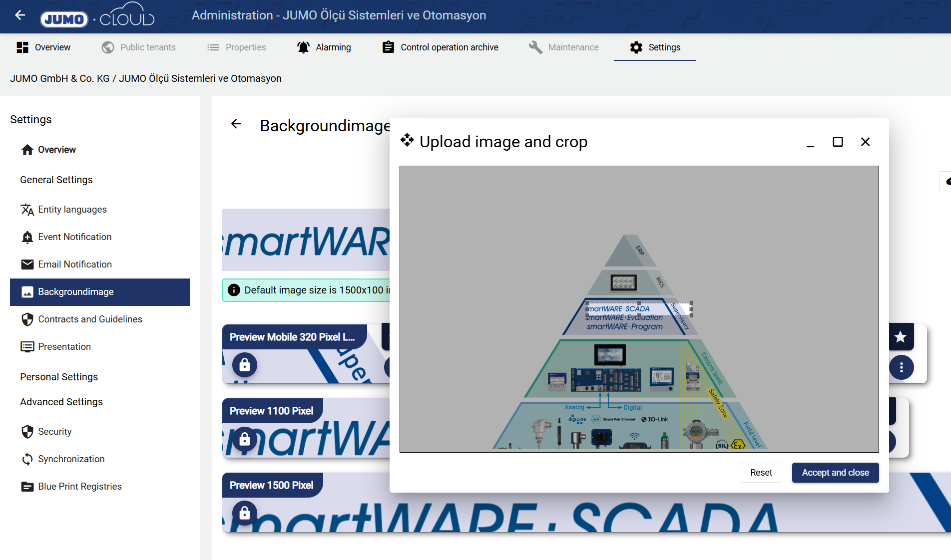Image resolution: width=951 pixels, height=560 pixels.
Task: Open Email Notification settings
Action: 75,265
